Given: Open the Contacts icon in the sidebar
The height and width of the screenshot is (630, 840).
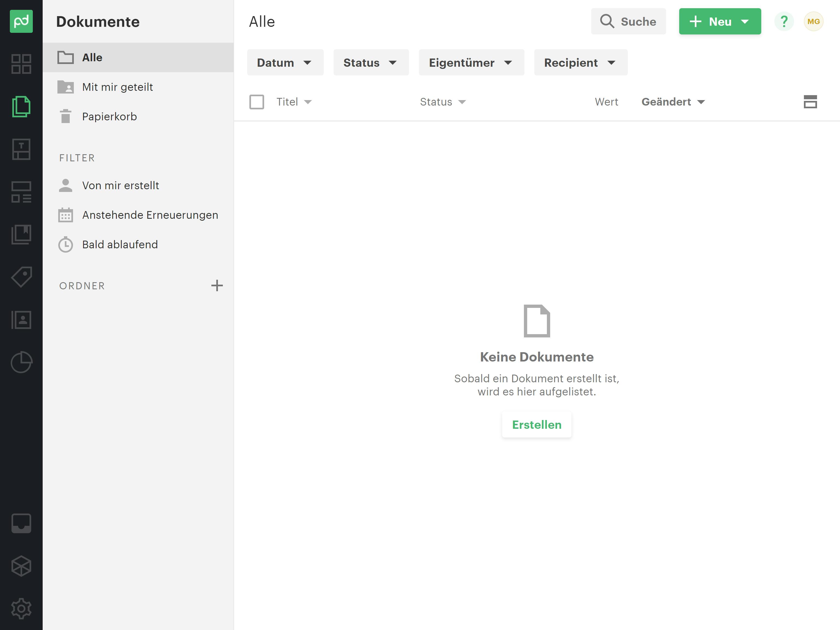Looking at the screenshot, I should coord(21,320).
